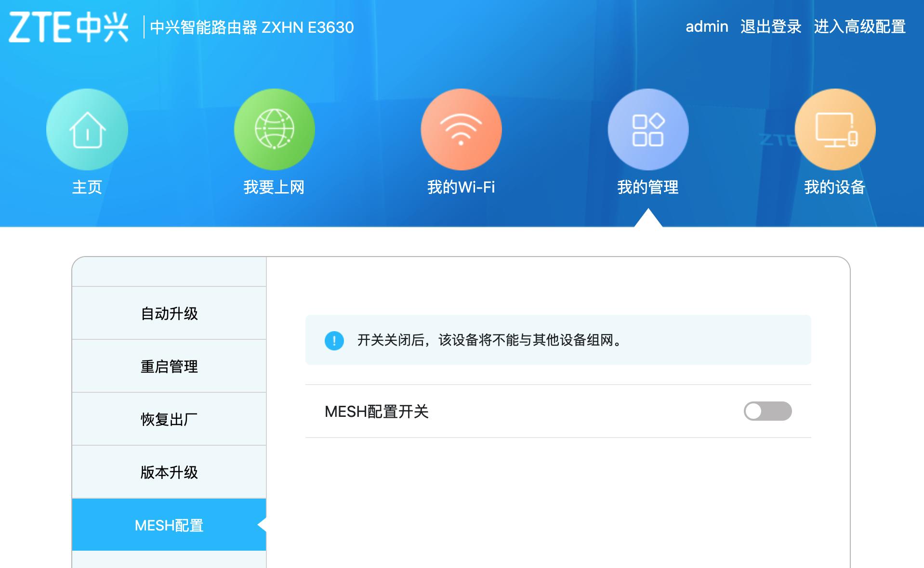924x568 pixels.
Task: Toggle the MESH networking switch off position
Action: click(768, 412)
